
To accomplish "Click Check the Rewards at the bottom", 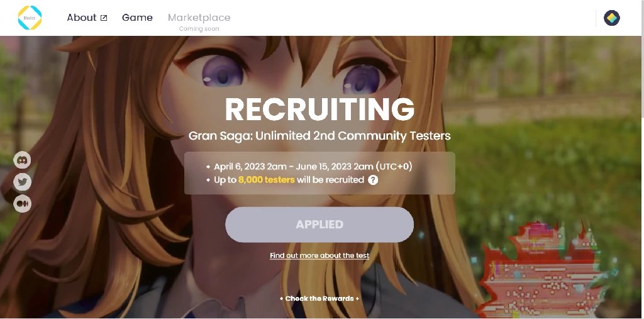I will (319, 298).
